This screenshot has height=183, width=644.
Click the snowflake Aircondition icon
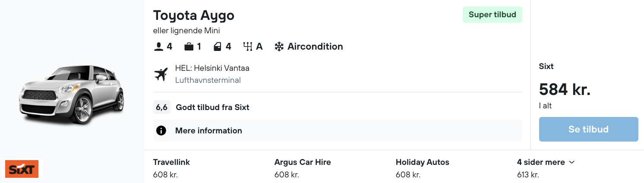(x=279, y=47)
